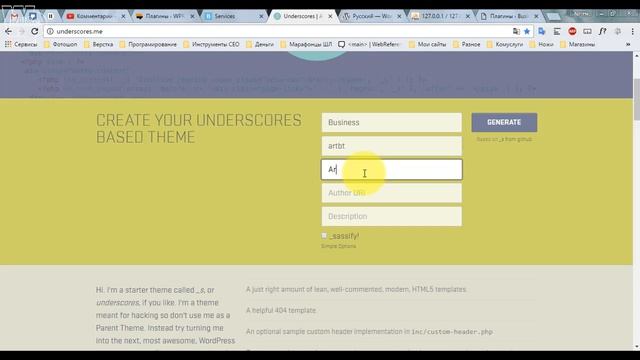The image size is (640, 360).
Task: Click the artbt theme slug field
Action: (x=391, y=146)
